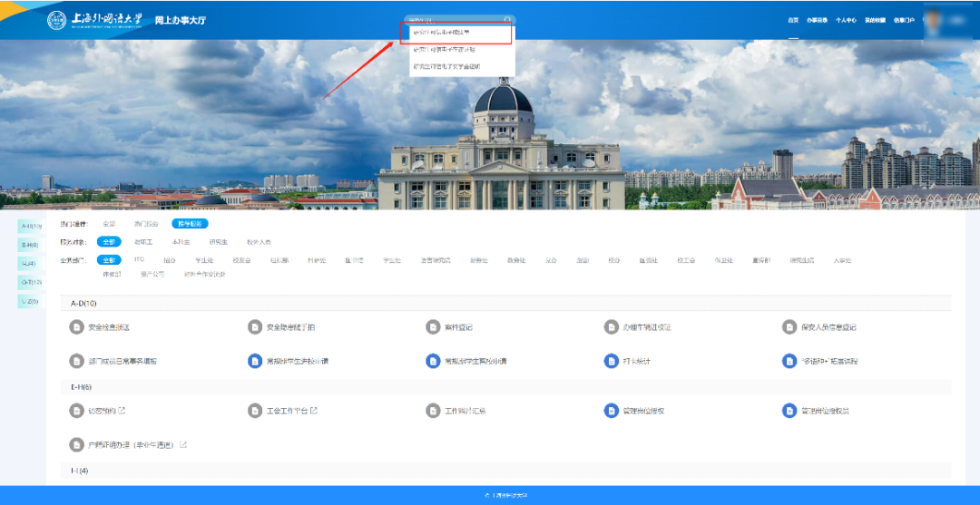The image size is (980, 505).
Task: Click the blue icon beside 常规班学生离校申请
Action: click(433, 361)
